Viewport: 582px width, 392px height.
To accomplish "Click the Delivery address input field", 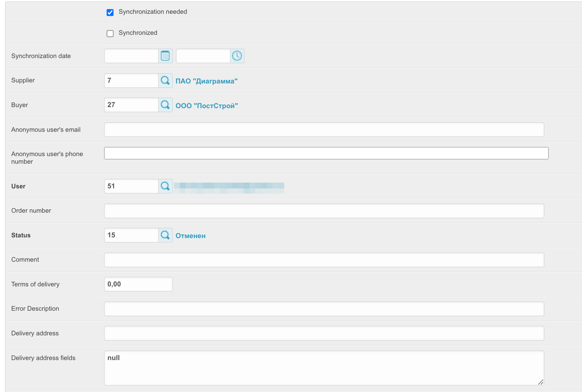I will click(x=324, y=333).
